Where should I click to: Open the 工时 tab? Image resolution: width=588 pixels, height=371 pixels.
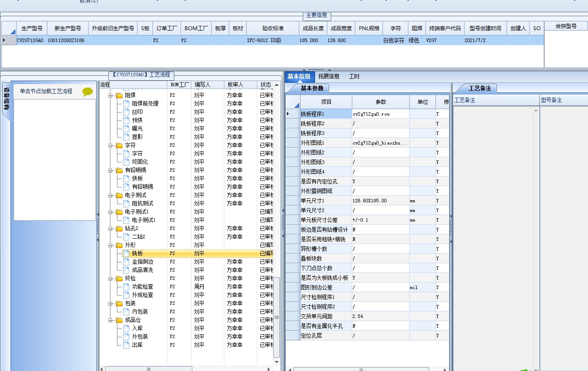click(x=354, y=76)
